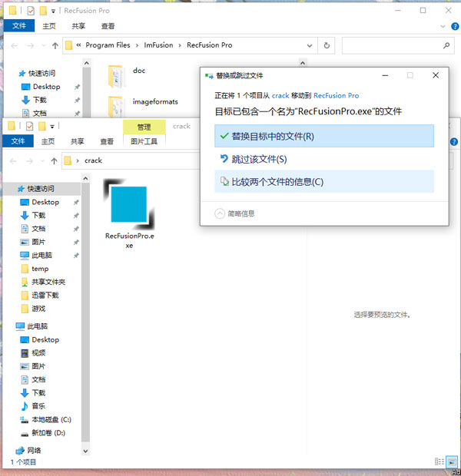
Task: Click the RecFusion Pro destination link in dialog
Action: [336, 96]
